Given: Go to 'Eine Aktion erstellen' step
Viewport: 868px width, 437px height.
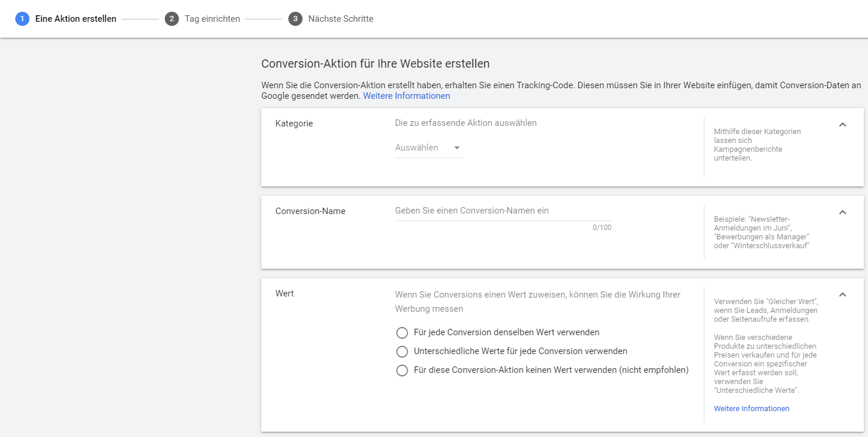Looking at the screenshot, I should (x=76, y=19).
